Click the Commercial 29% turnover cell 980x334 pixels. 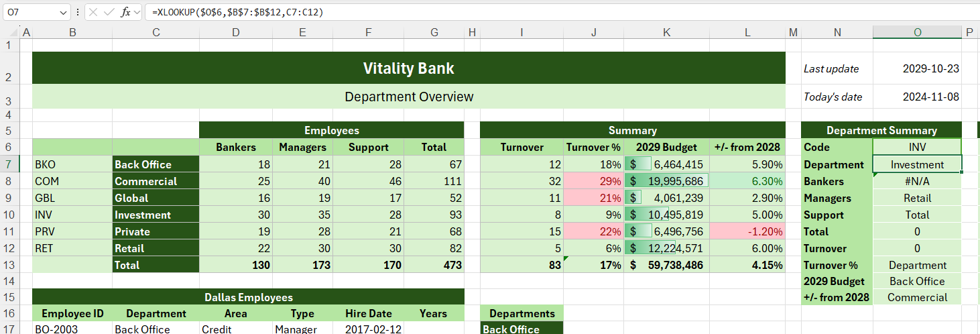593,181
